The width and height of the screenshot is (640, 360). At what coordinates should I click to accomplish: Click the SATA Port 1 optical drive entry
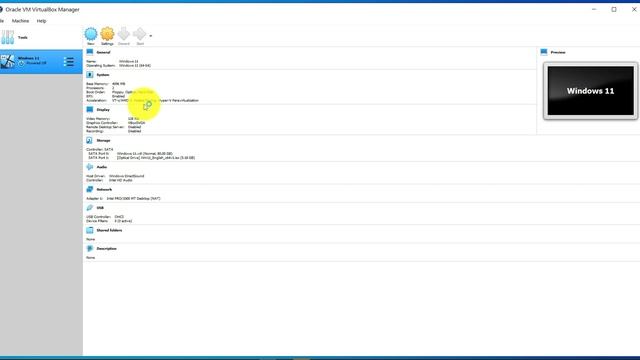point(142,158)
